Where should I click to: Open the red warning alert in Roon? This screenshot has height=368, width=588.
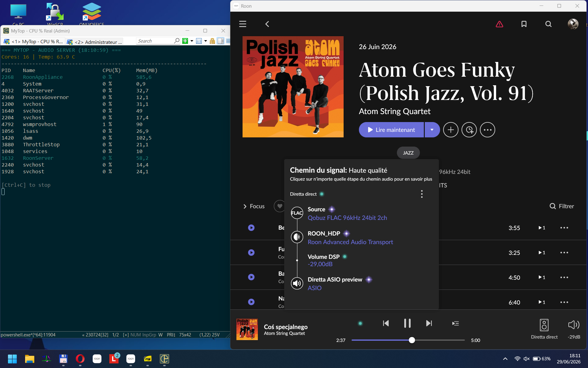point(499,24)
